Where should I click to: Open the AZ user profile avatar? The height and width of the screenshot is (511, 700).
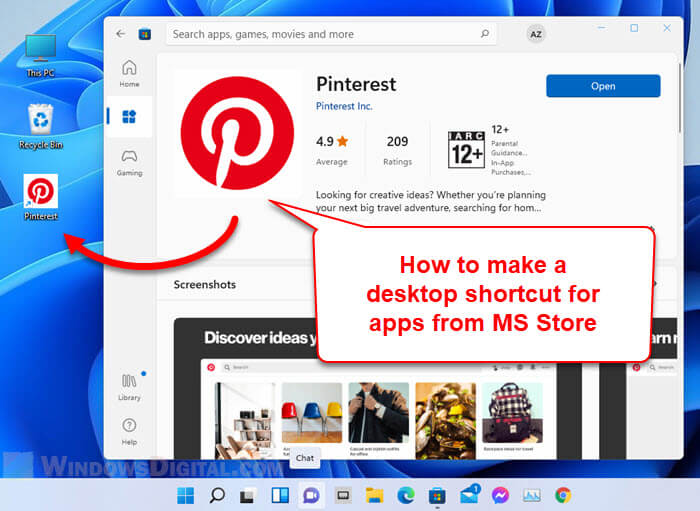pyautogui.click(x=536, y=34)
